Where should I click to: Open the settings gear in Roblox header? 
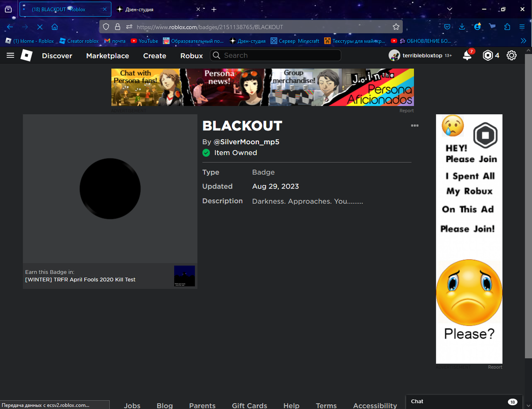tap(512, 55)
